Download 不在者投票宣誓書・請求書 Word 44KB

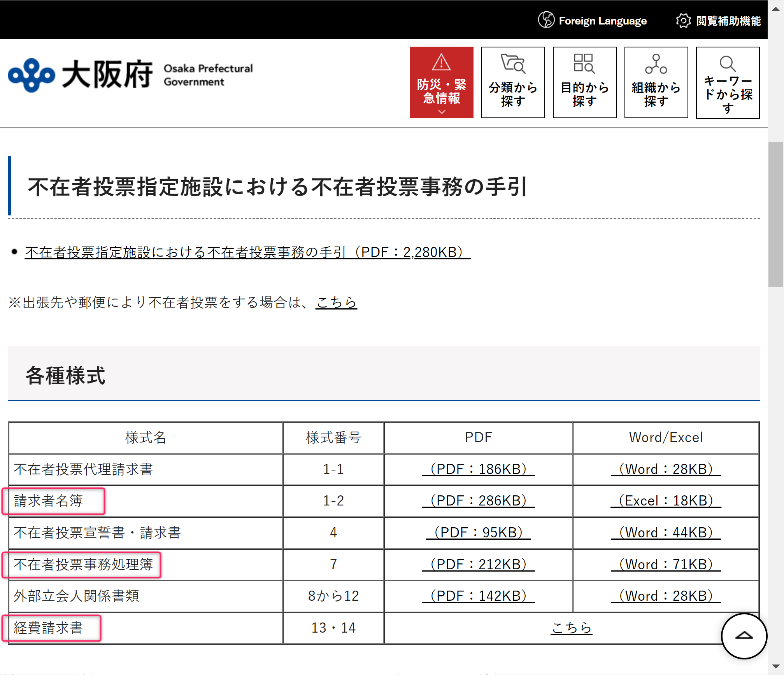point(666,532)
